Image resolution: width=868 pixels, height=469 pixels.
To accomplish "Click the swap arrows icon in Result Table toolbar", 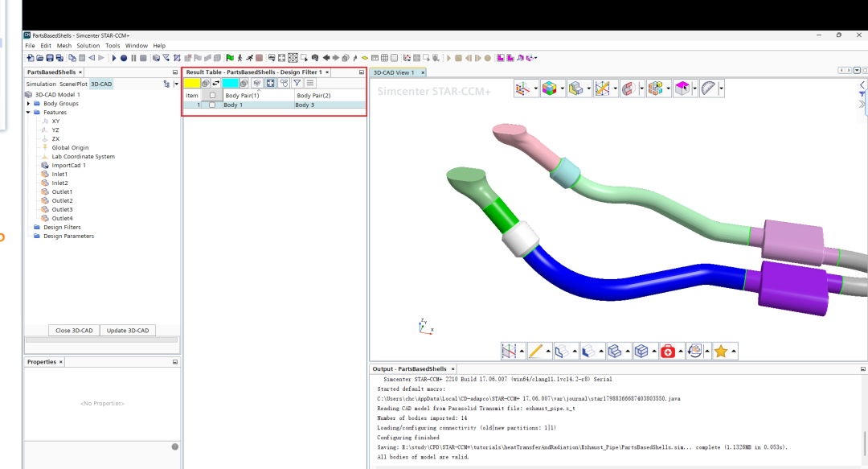I will (216, 83).
